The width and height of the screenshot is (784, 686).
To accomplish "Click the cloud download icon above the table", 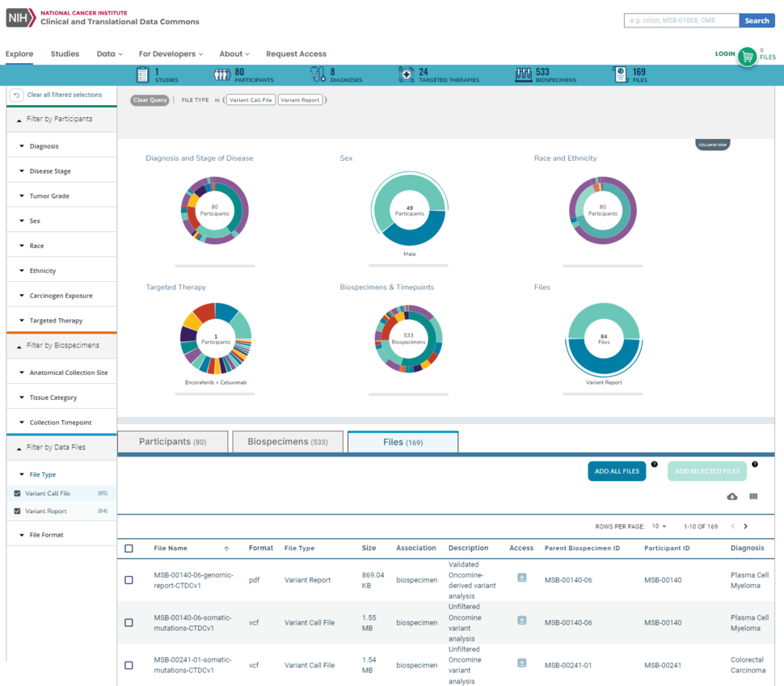I will click(x=732, y=496).
